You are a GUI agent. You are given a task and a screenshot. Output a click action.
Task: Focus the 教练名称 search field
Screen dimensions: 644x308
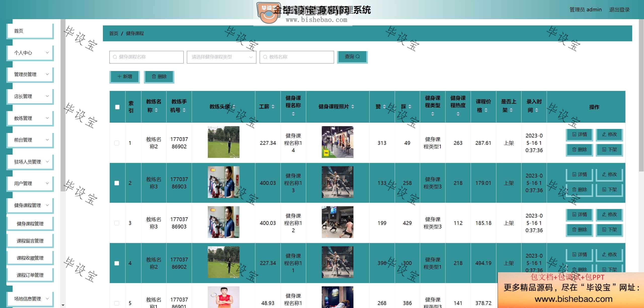pos(297,57)
